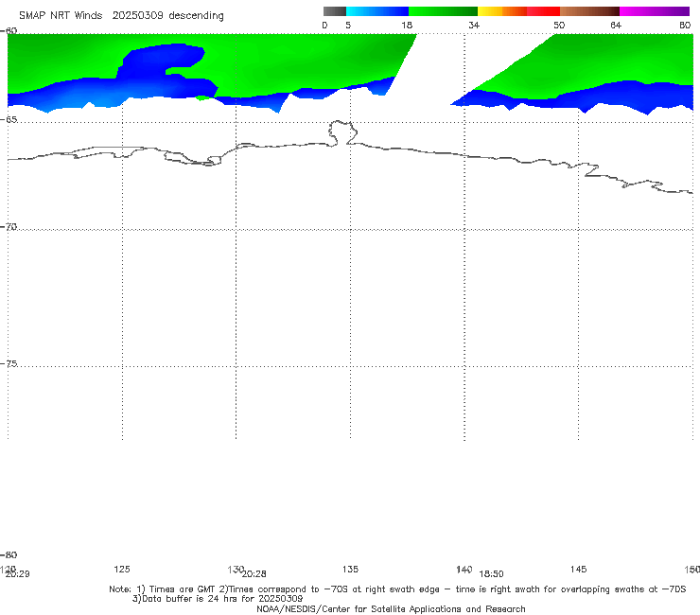
Task: Click the color bar label 34
Action: point(474,26)
